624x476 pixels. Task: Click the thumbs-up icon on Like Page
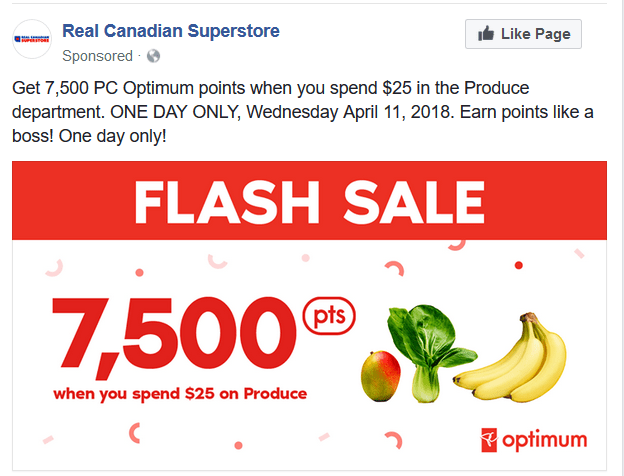[x=486, y=33]
